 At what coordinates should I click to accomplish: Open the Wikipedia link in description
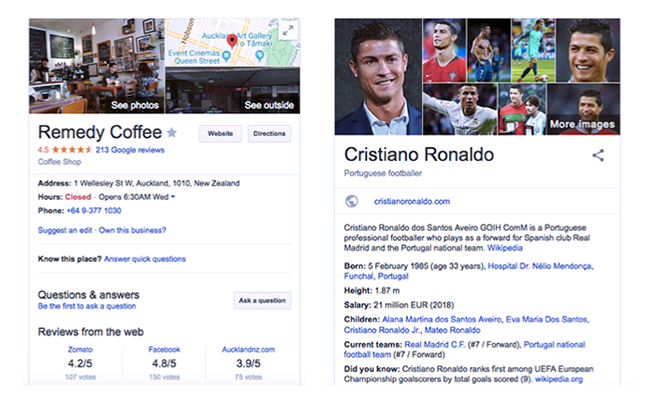504,248
